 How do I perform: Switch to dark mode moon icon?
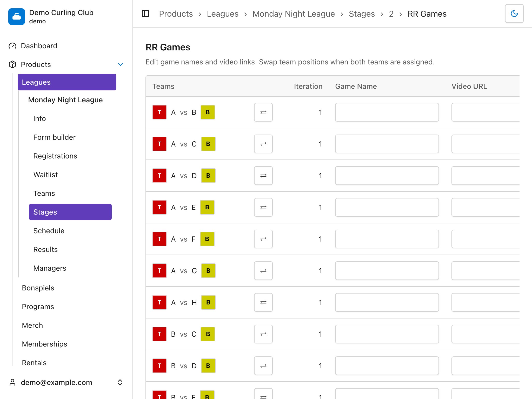click(514, 14)
